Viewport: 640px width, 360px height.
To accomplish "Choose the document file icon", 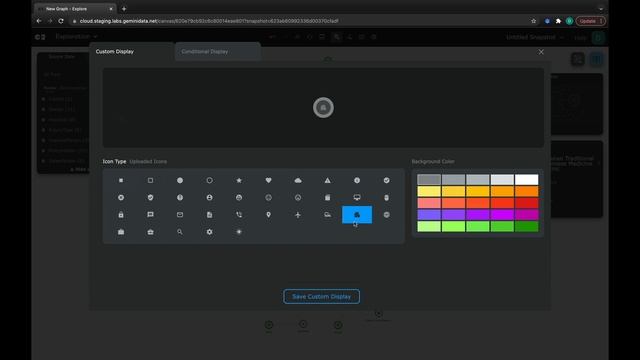I will (209, 215).
